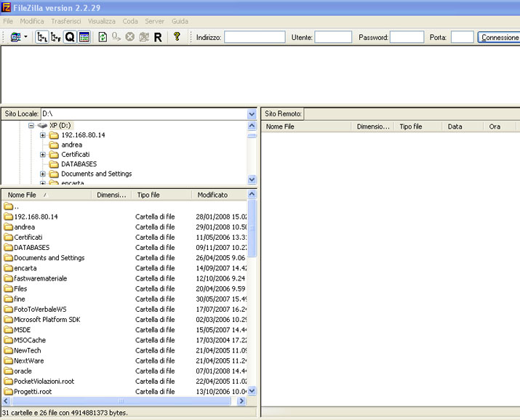Expand the 192.168.80.14 tree folder
The image size is (520, 420).
(x=43, y=135)
